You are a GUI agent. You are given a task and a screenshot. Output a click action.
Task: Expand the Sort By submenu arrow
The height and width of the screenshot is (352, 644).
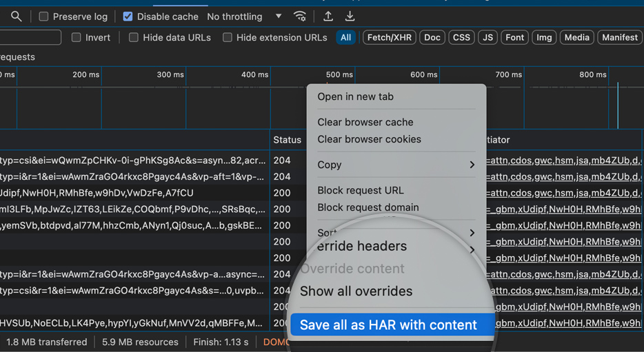coord(472,233)
